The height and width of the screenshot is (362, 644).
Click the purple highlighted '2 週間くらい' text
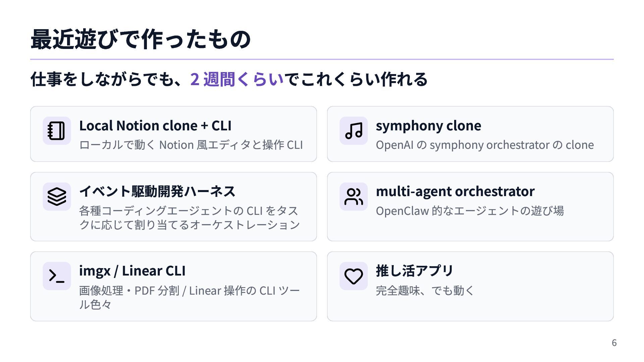237,79
